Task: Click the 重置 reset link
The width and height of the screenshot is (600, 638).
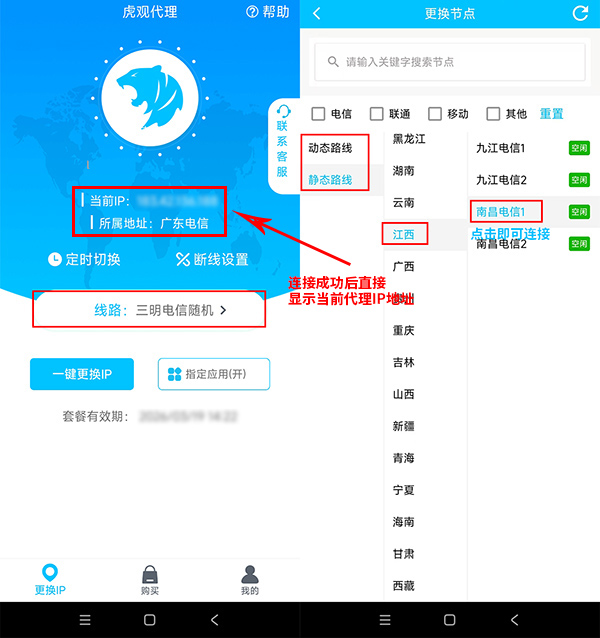Action: (x=552, y=114)
